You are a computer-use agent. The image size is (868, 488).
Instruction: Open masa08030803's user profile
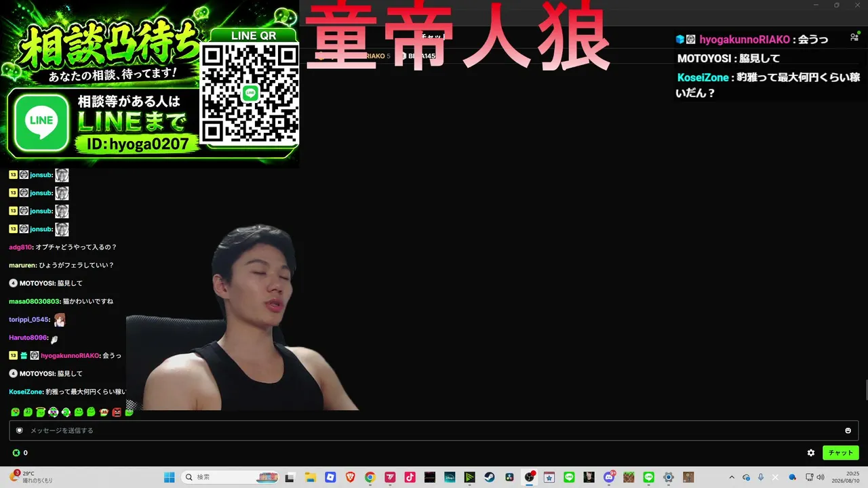(x=34, y=301)
